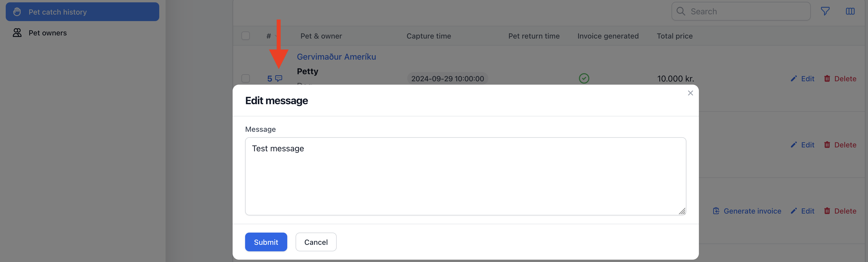Cancel the message edit
The width and height of the screenshot is (868, 262).
coord(316,242)
